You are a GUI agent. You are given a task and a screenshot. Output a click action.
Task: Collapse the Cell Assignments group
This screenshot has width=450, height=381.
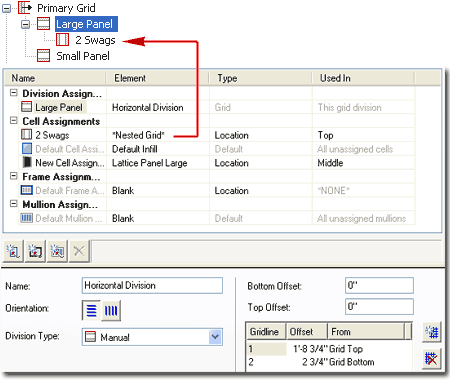13,120
